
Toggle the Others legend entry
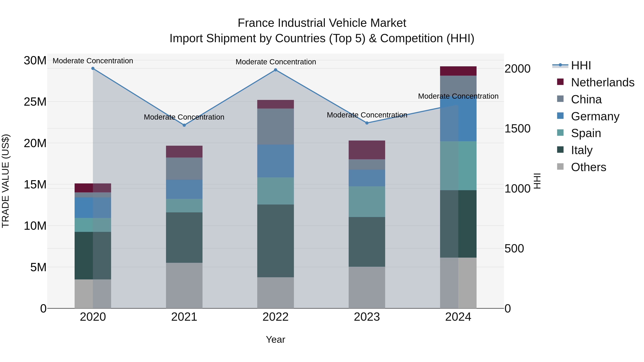pyautogui.click(x=582, y=167)
